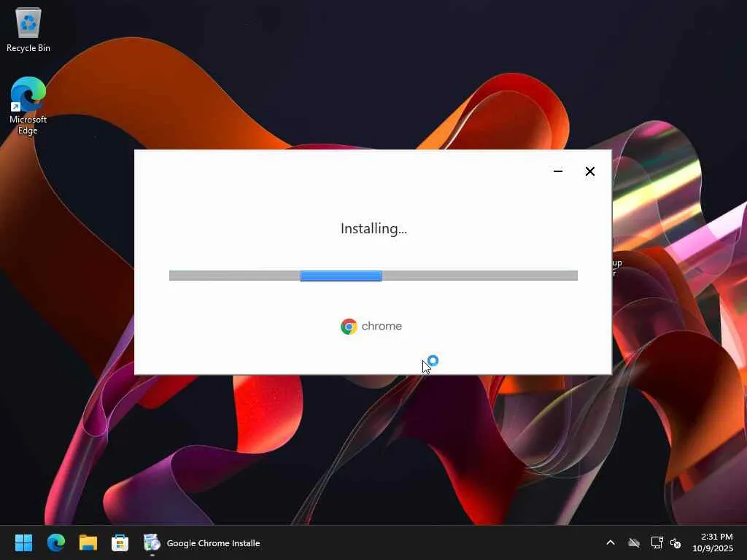Open the Recycle Bin desktop icon
The image size is (747, 560).
[x=28, y=31]
